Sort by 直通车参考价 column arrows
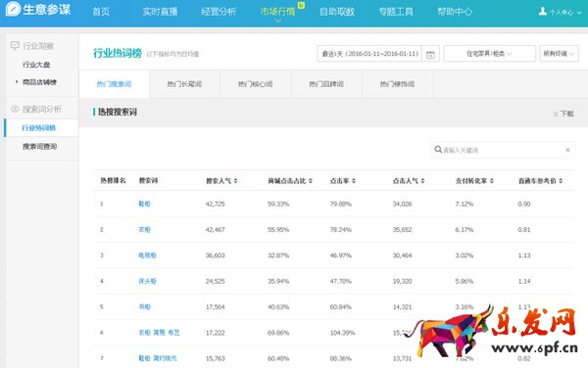 pos(561,181)
